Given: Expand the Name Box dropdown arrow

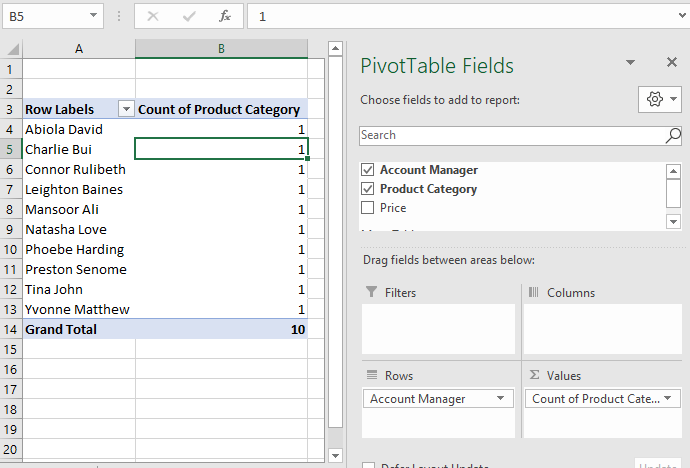Looking at the screenshot, I should click(x=93, y=16).
